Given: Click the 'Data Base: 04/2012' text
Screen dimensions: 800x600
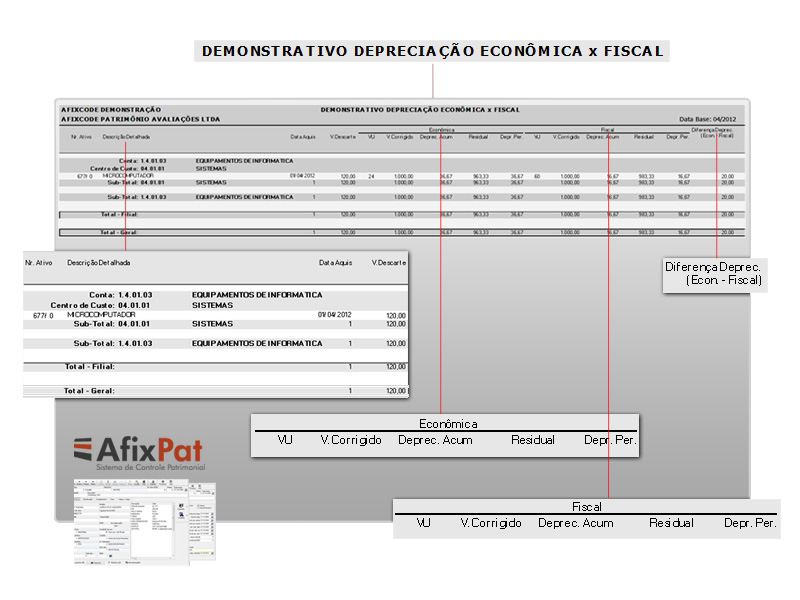Looking at the screenshot, I should [707, 119].
